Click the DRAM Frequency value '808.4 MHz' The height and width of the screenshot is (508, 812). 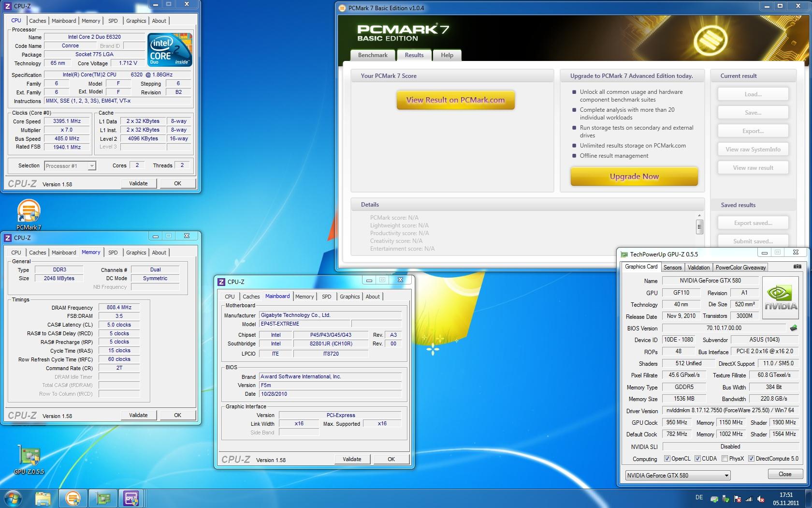119,307
